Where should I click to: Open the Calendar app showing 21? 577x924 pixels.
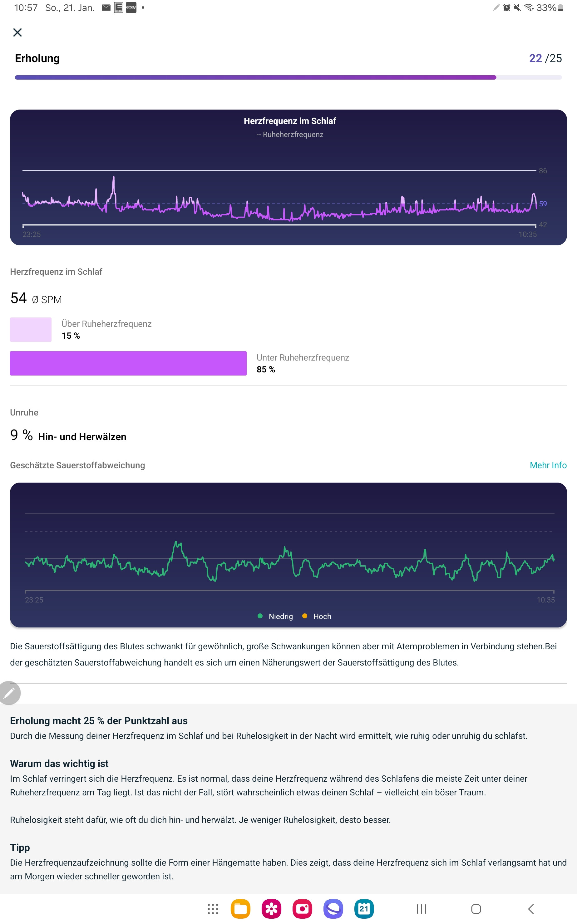364,909
